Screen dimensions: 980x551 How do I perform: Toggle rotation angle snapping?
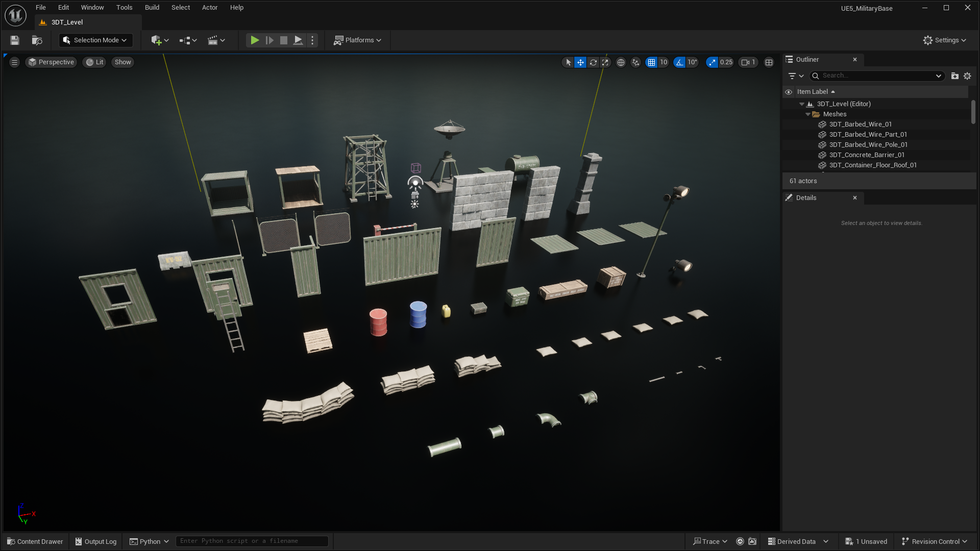679,62
